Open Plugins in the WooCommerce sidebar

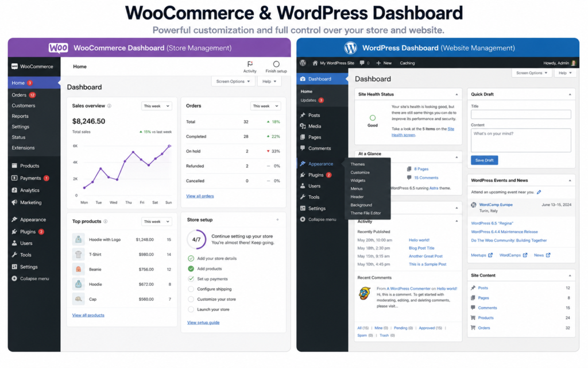click(x=28, y=232)
